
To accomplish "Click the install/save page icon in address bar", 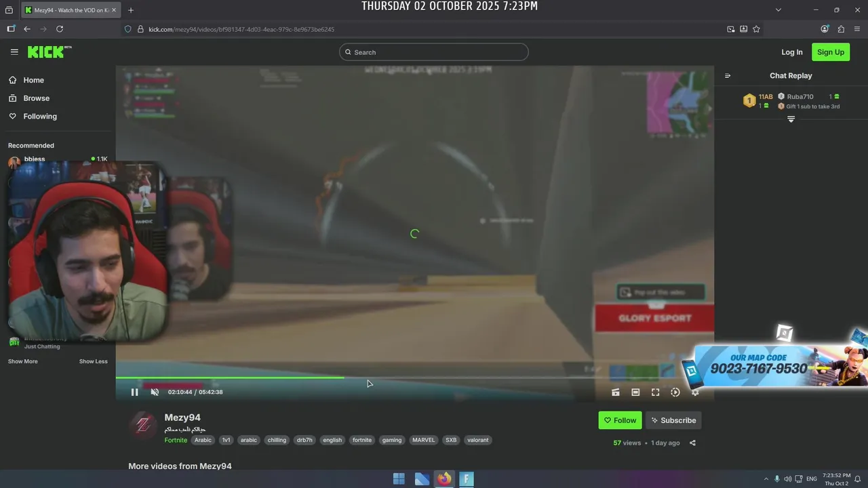I will pyautogui.click(x=743, y=29).
